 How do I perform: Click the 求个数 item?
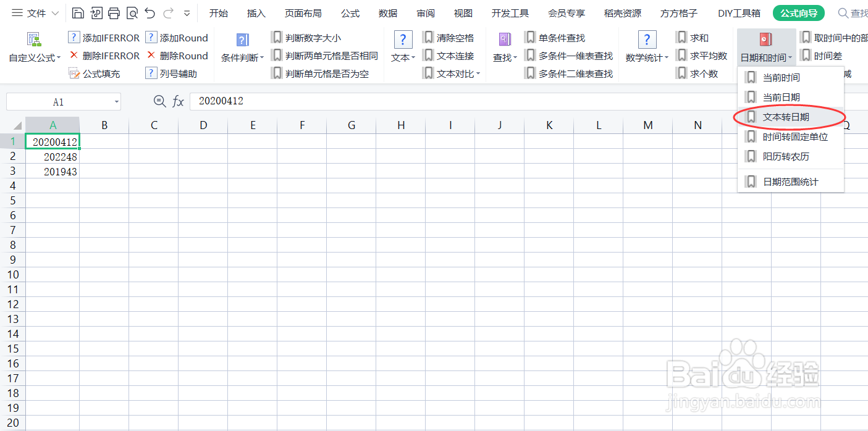click(x=697, y=73)
